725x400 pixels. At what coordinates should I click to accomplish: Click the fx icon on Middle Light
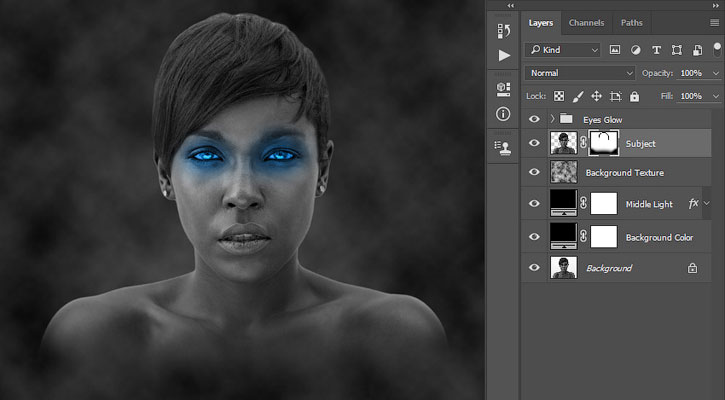(693, 203)
